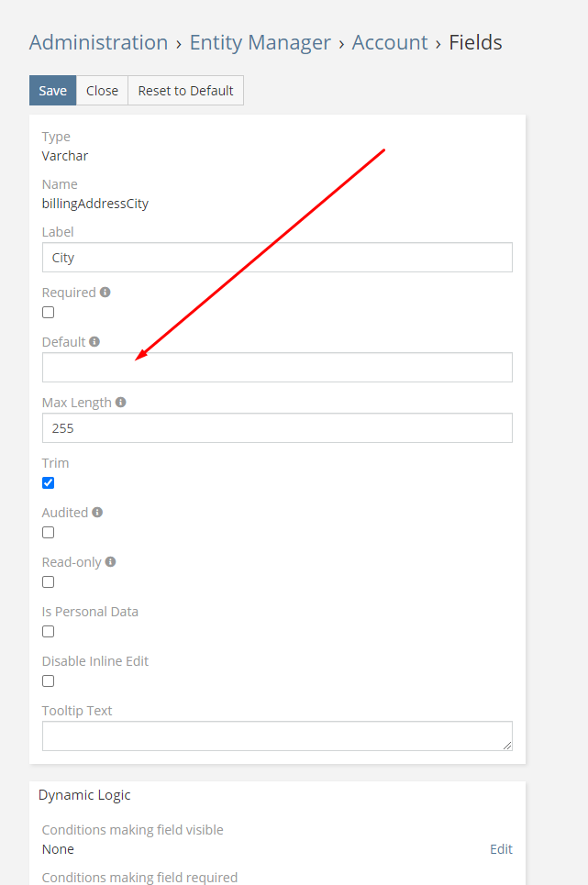Click the Max Length info icon
This screenshot has width=588, height=885.
click(121, 403)
